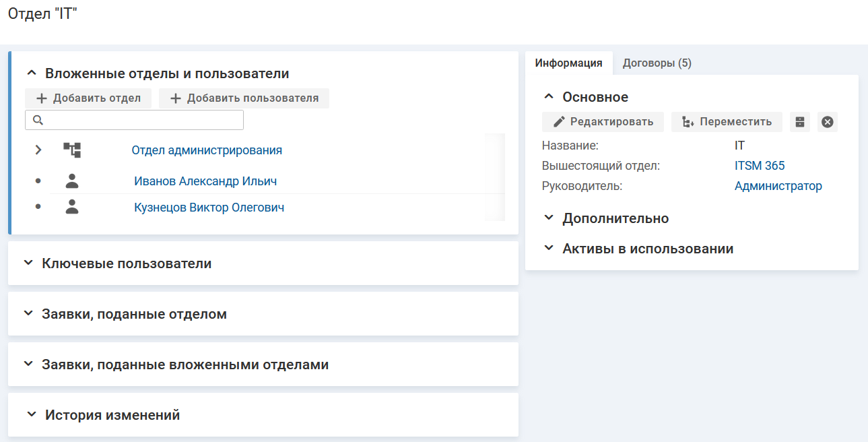Collapse the Вложенные отделы и пользователи section
868x442 pixels.
[31, 73]
